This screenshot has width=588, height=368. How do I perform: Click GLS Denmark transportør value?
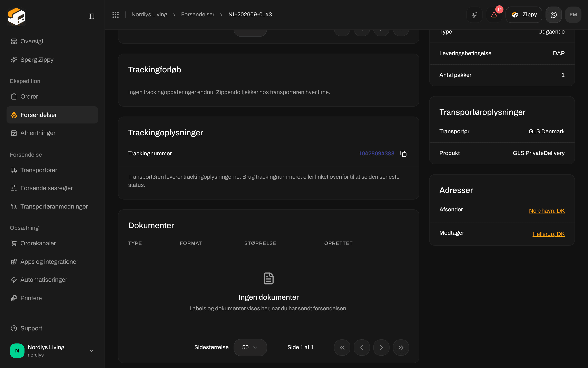pyautogui.click(x=546, y=131)
